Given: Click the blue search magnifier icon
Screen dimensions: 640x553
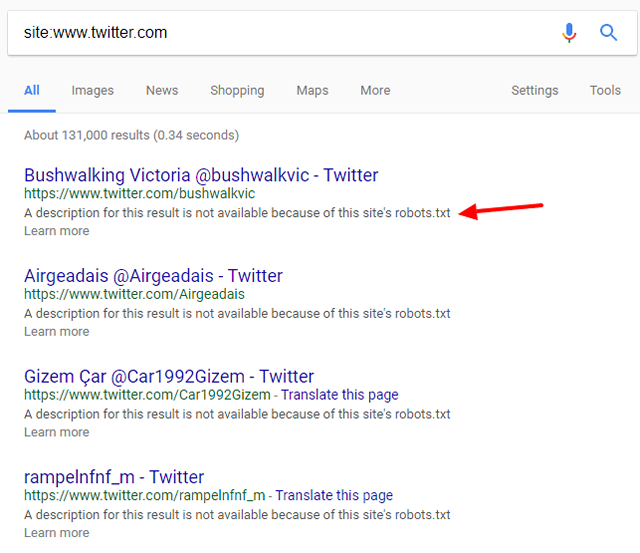Looking at the screenshot, I should click(608, 33).
